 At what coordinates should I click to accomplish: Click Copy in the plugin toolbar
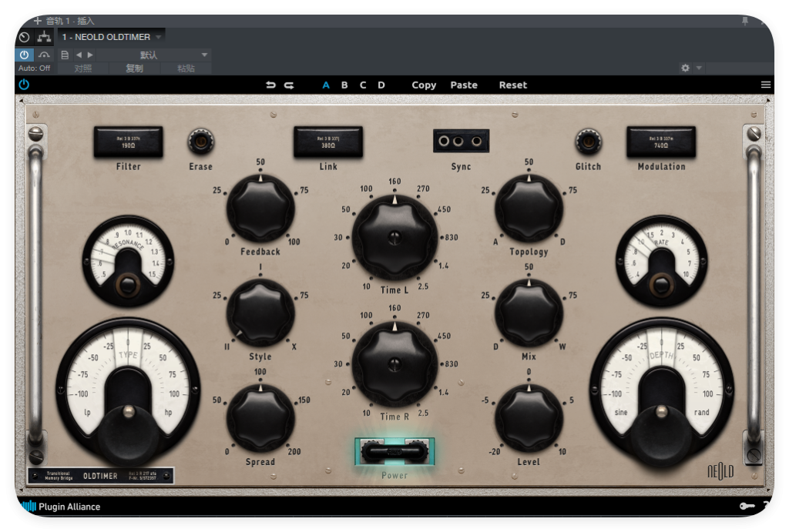click(x=424, y=85)
